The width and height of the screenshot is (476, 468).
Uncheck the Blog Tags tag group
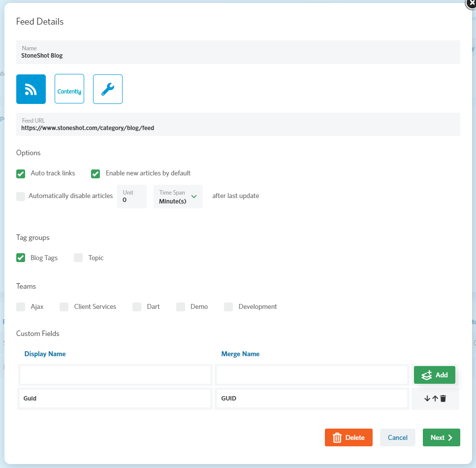(21, 258)
